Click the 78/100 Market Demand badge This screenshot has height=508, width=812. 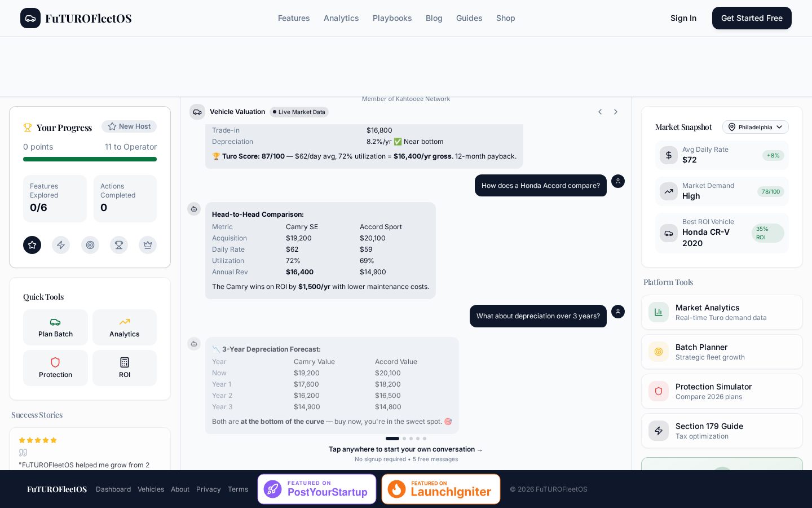click(771, 191)
